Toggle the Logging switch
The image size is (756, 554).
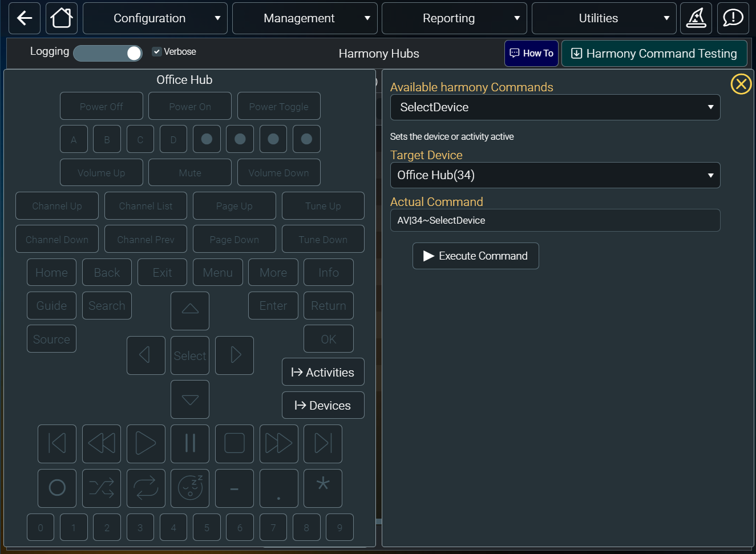pyautogui.click(x=108, y=53)
